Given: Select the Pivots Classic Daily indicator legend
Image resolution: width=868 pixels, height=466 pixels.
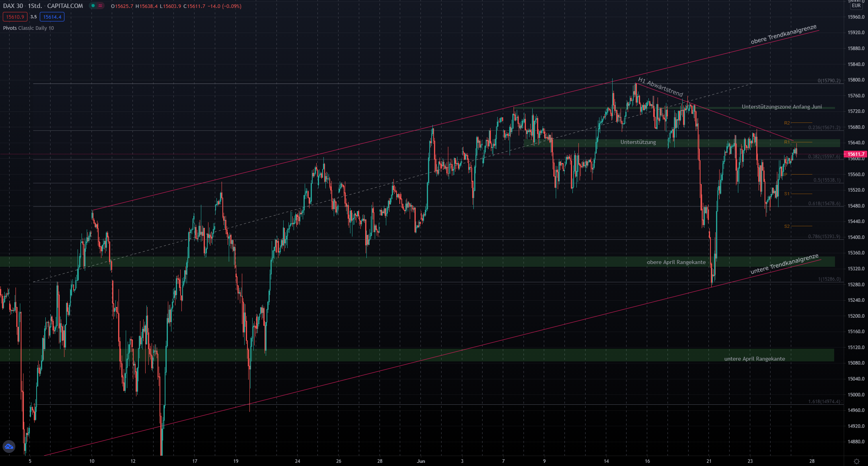Looking at the screenshot, I should (x=28, y=28).
